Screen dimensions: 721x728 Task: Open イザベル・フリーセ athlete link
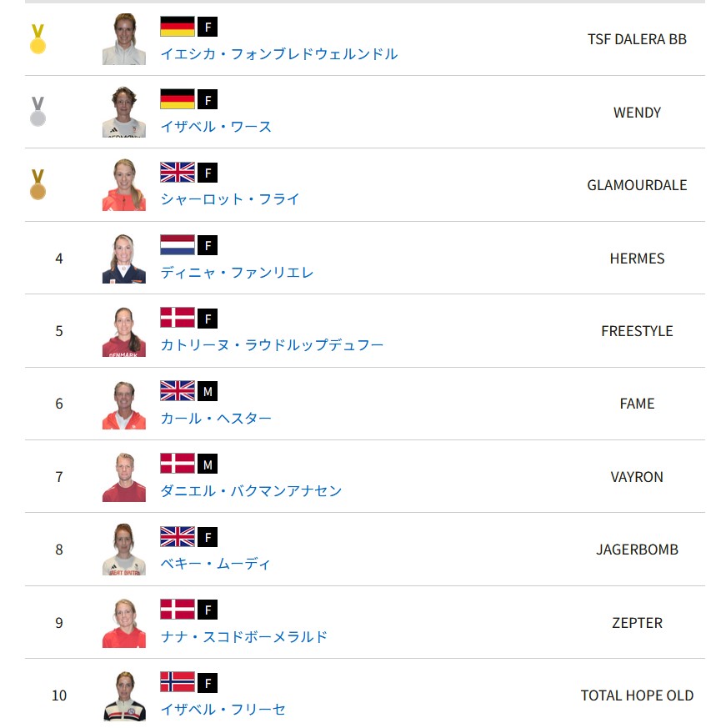coord(223,710)
